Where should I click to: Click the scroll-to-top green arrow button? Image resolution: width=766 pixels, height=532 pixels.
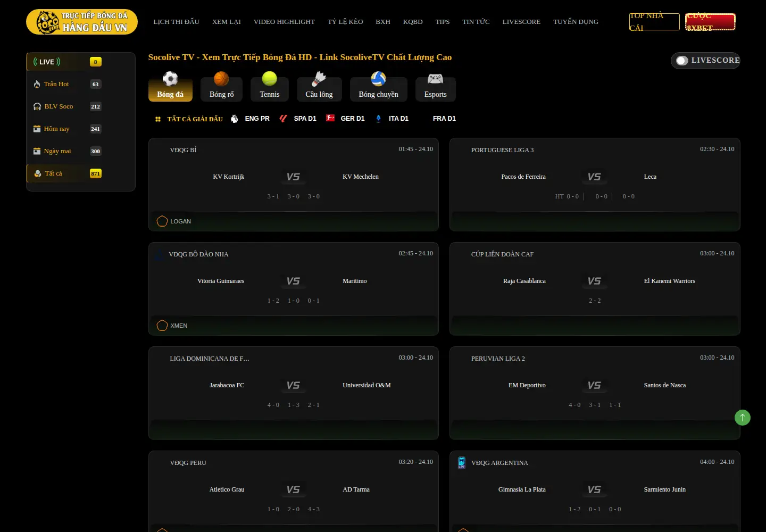pyautogui.click(x=743, y=418)
